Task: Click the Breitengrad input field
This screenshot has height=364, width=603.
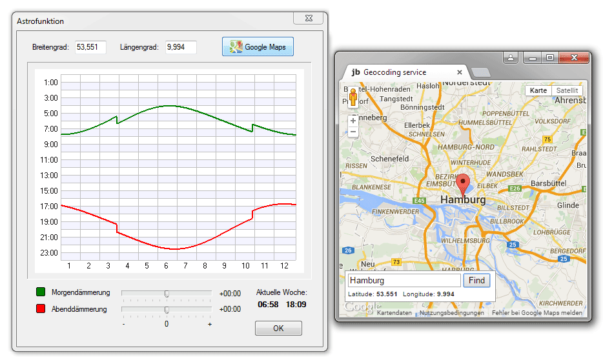Action: point(90,47)
